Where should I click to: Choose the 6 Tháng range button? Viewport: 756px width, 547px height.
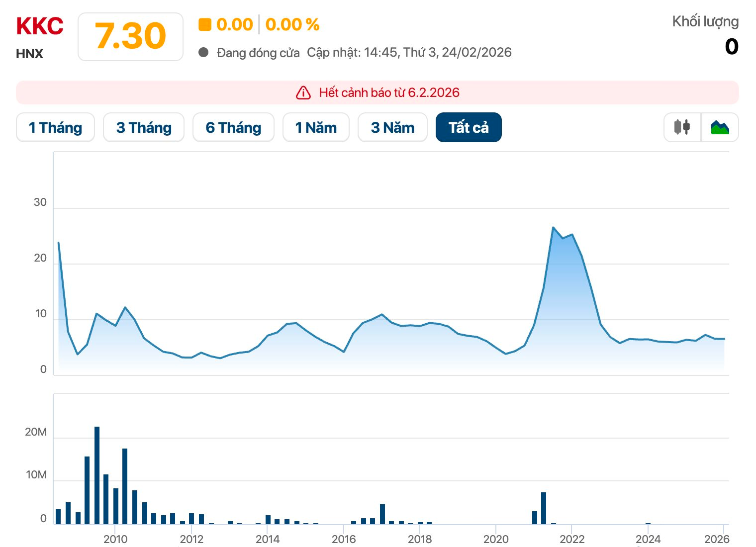tap(233, 127)
